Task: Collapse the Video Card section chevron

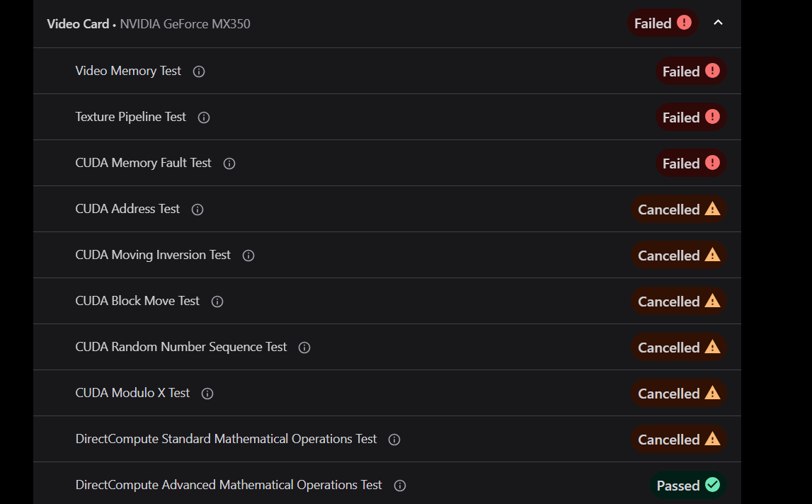Action: click(718, 23)
